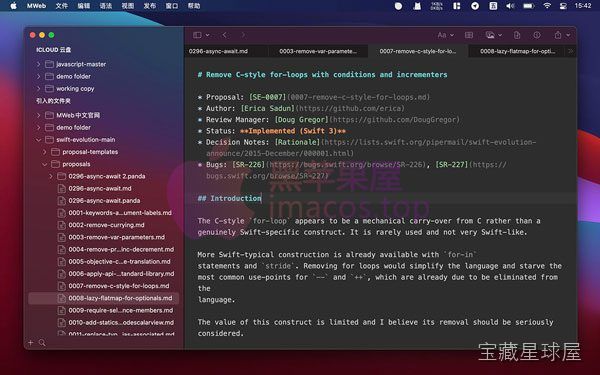Open the share menu icon
Screen dimensions: 600x375
[x=558, y=35]
